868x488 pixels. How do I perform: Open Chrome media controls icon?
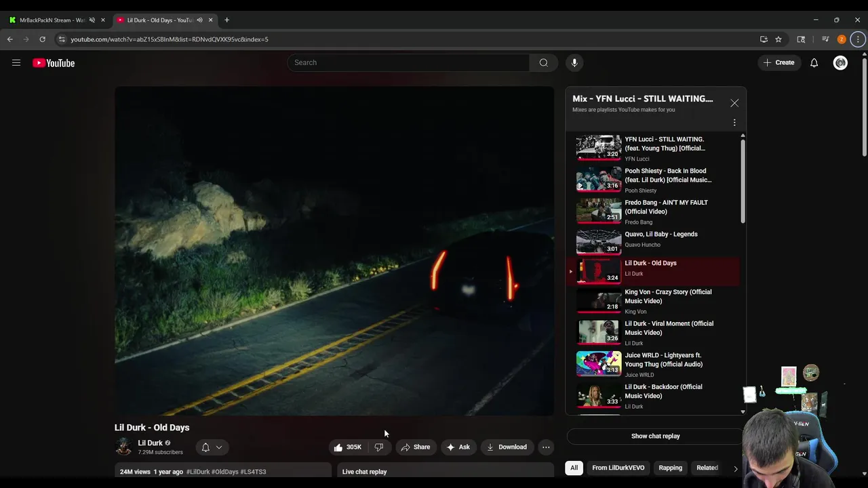pos(825,39)
